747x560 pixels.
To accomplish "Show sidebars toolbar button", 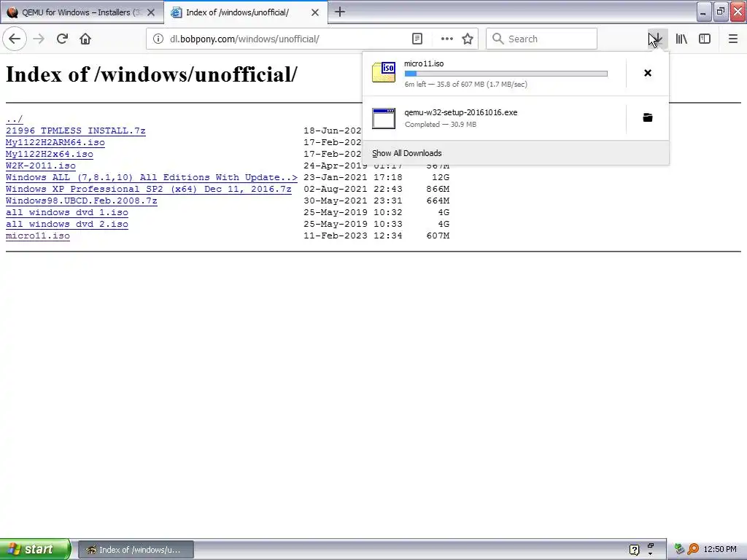I will (x=705, y=39).
